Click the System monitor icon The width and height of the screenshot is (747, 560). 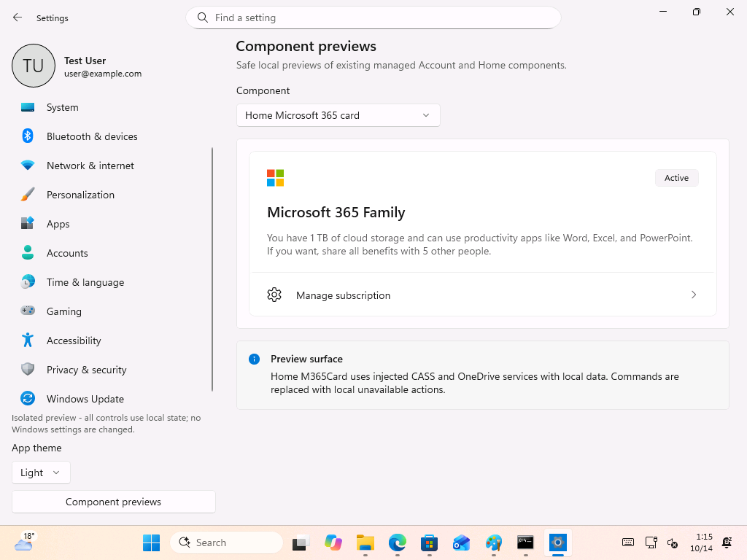(x=28, y=107)
